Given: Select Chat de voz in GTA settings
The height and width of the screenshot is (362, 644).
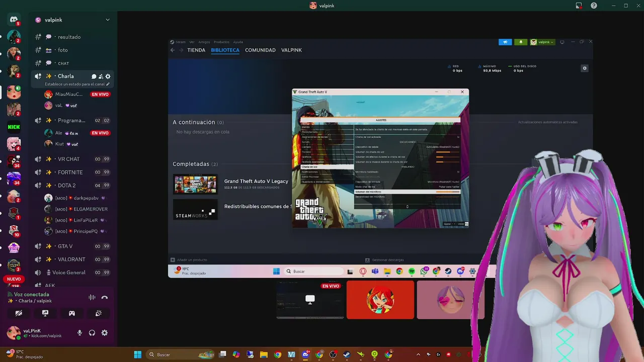Looking at the screenshot, I should [327, 167].
